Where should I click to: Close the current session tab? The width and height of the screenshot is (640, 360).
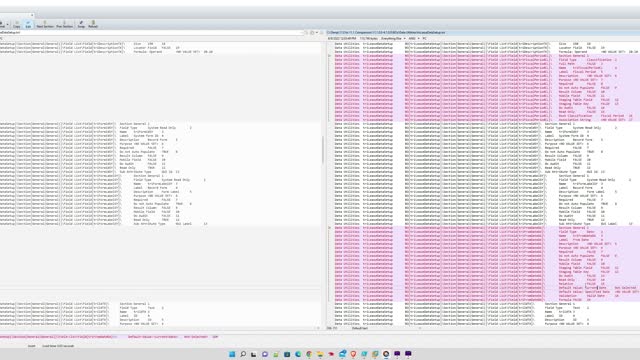(x=32, y=15)
